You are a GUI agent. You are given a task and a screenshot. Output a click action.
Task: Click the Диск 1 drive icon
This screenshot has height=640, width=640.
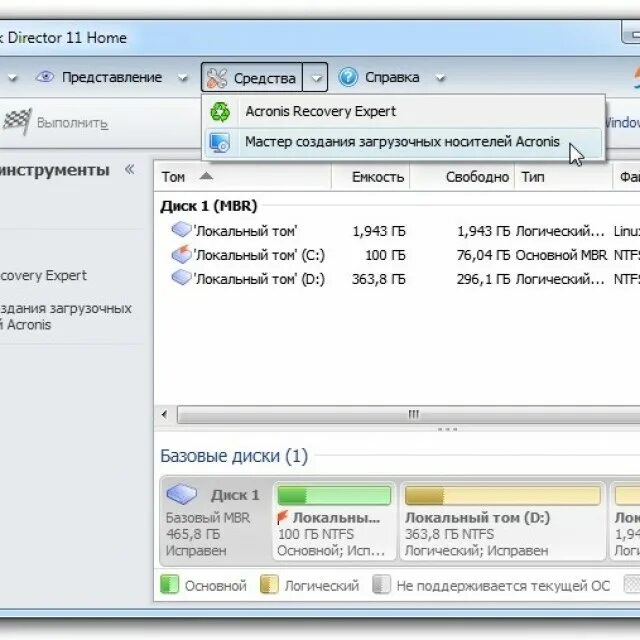(182, 493)
